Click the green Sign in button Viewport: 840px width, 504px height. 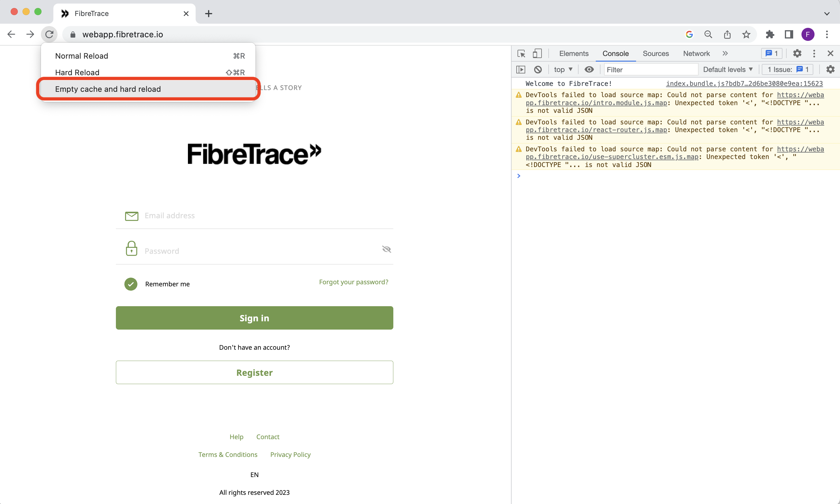pos(254,318)
